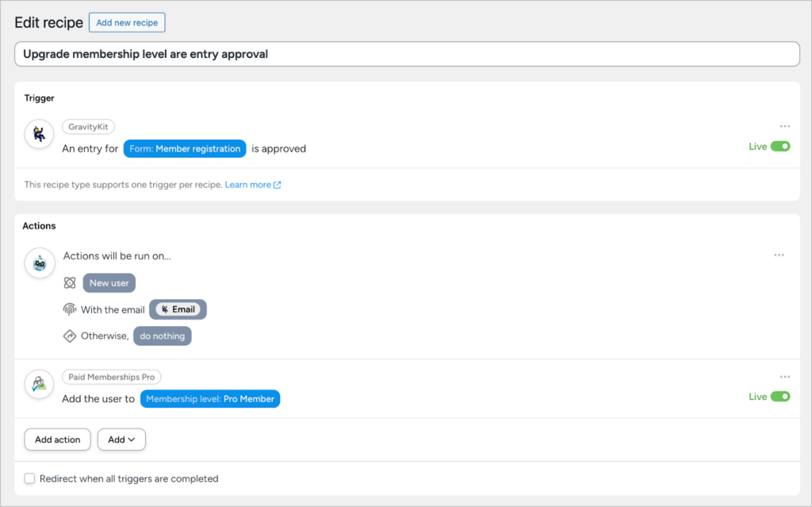Open the Learn more link
The image size is (812, 507).
249,184
